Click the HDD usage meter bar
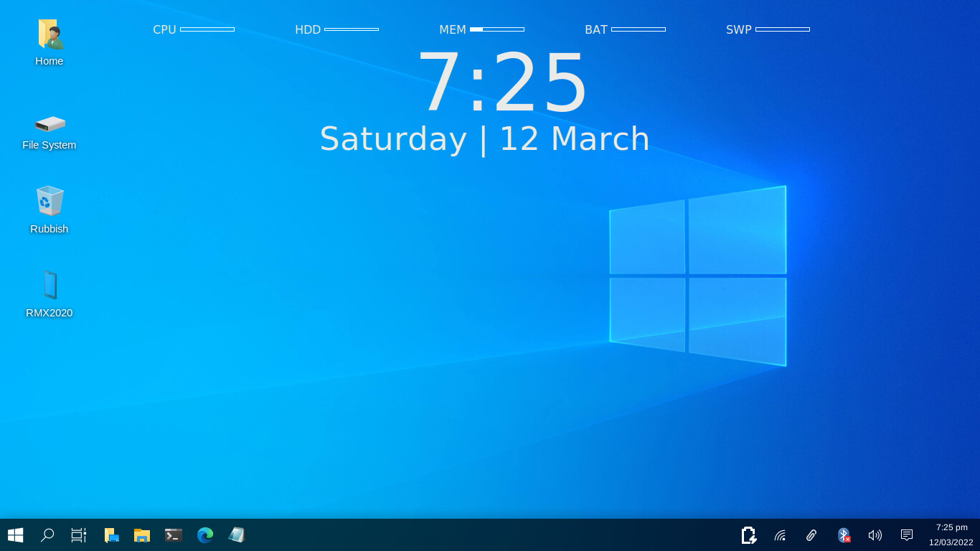The image size is (980, 551). click(x=352, y=29)
